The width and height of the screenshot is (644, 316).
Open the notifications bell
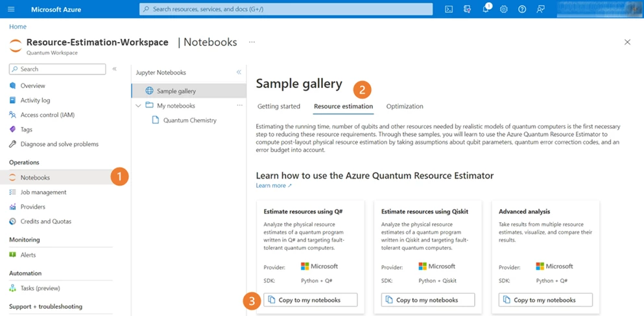[486, 9]
